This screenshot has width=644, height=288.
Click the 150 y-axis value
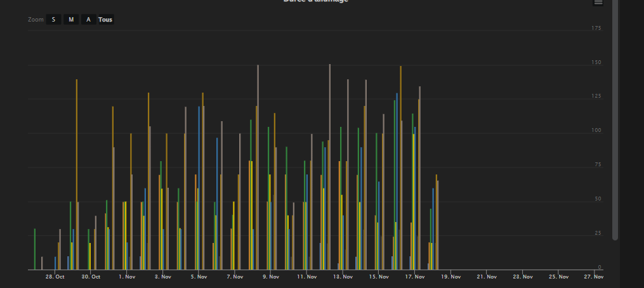coord(596,62)
